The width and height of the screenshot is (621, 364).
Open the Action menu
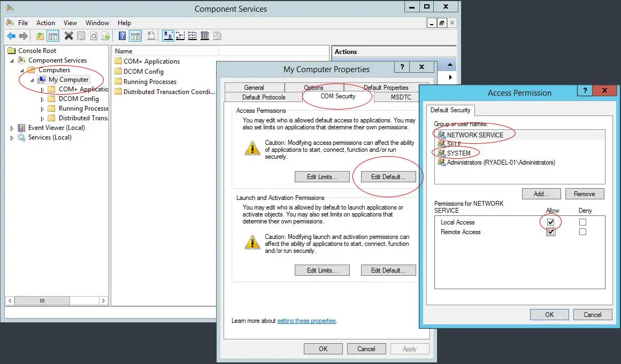[x=45, y=23]
